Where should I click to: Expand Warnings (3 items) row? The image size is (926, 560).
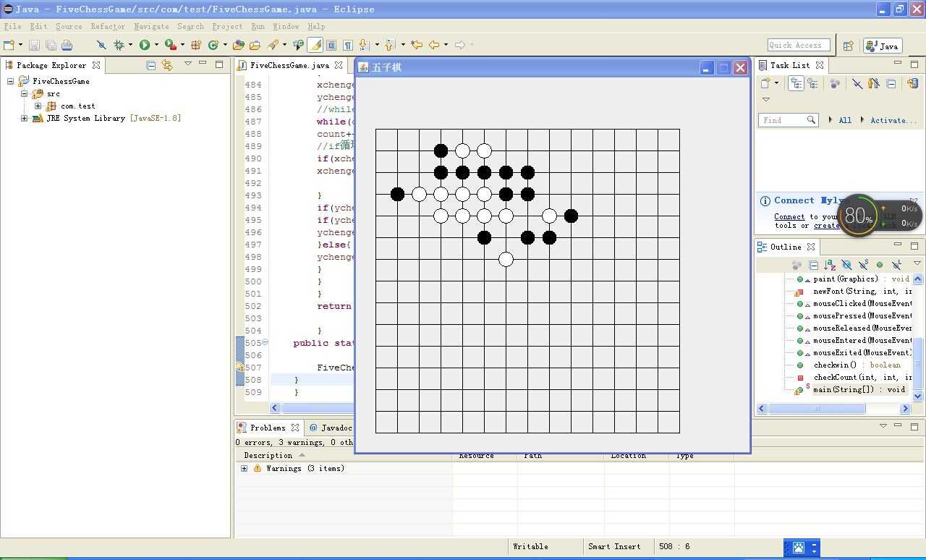[244, 468]
